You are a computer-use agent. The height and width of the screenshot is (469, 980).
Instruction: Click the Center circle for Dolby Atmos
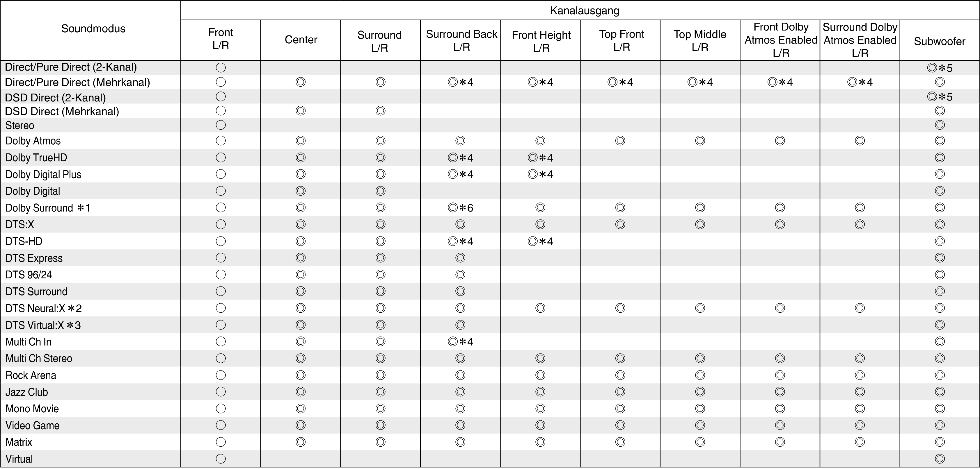[301, 141]
